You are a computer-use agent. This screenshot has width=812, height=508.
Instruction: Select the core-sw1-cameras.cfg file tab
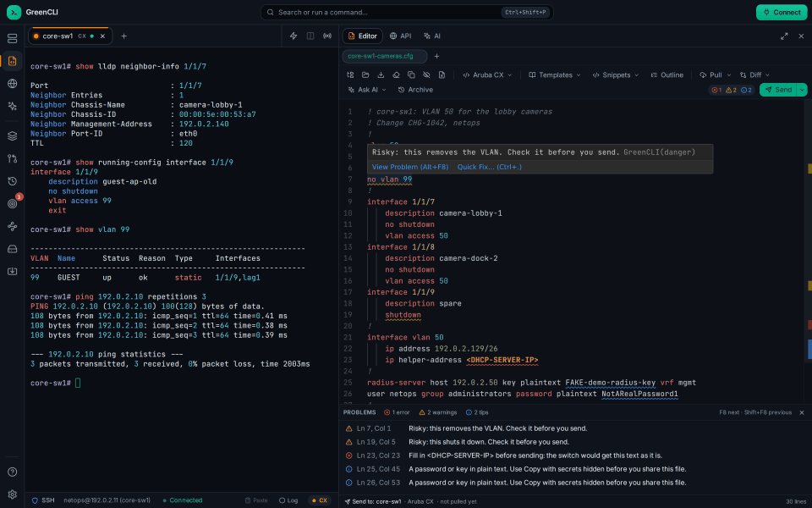(x=384, y=56)
